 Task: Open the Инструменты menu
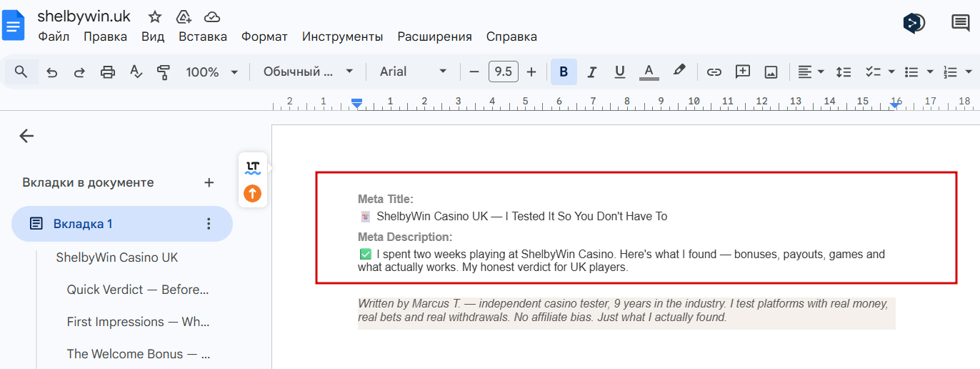pos(342,36)
